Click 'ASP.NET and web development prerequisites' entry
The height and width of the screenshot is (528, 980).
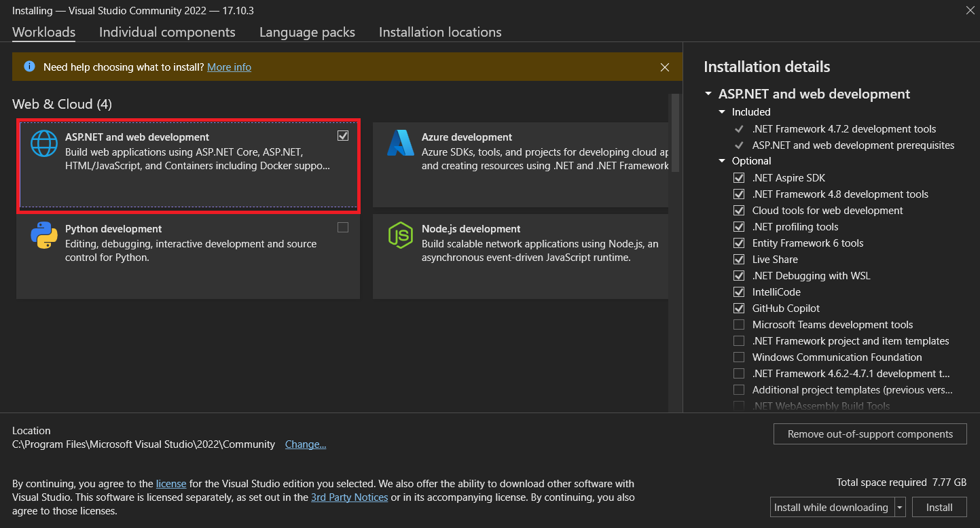pyautogui.click(x=853, y=145)
